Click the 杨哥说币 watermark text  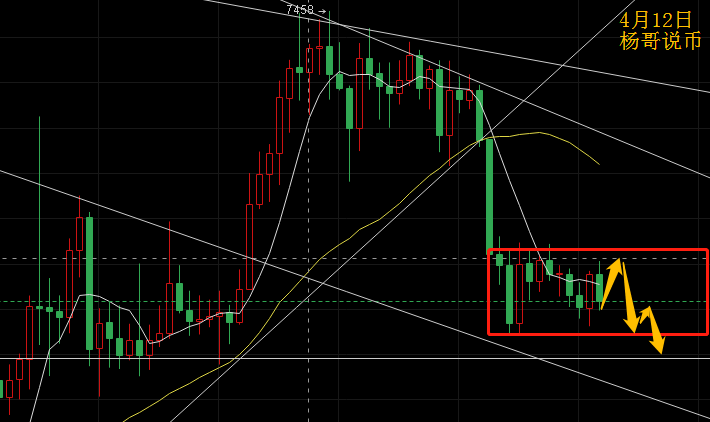tap(660, 41)
